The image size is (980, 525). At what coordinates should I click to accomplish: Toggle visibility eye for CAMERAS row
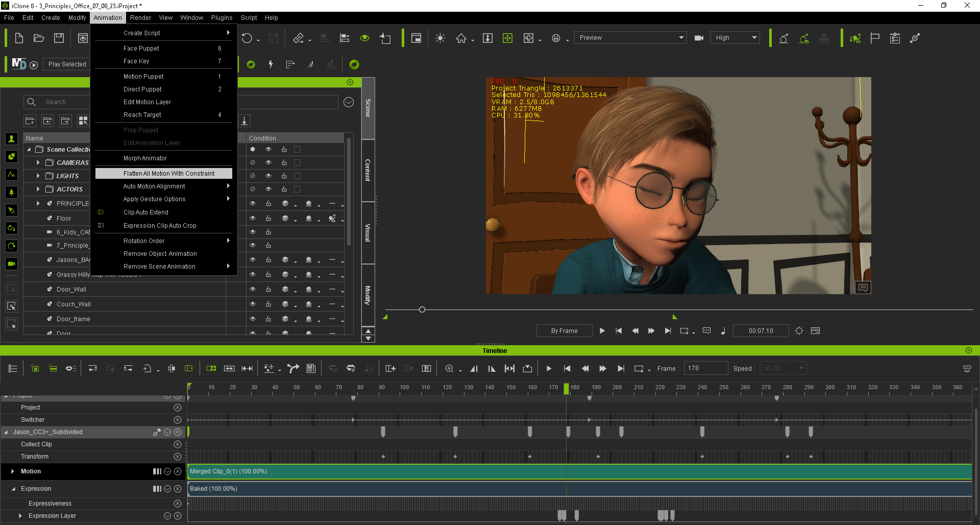(268, 162)
